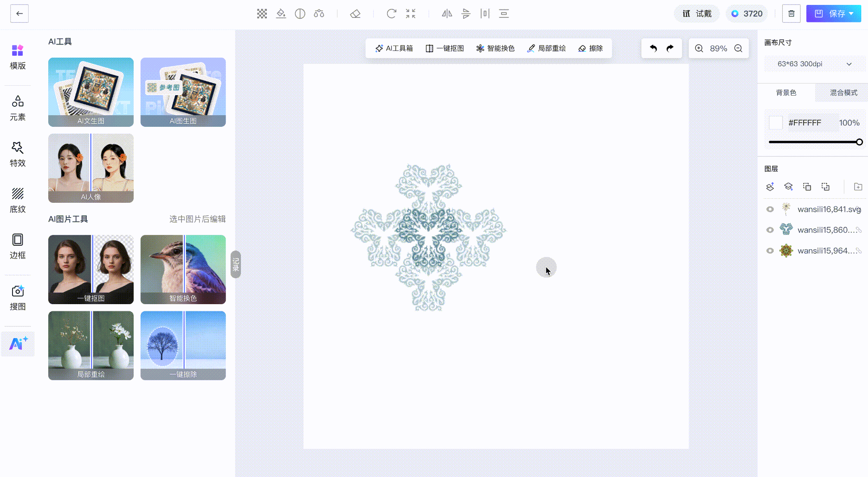
Task: Expand the 记录 history side panel handle
Action: [x=236, y=264]
